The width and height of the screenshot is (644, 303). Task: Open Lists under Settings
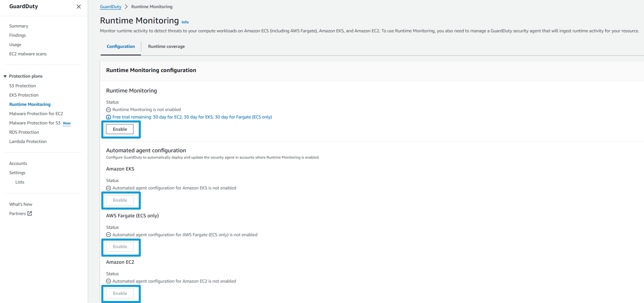(20, 182)
